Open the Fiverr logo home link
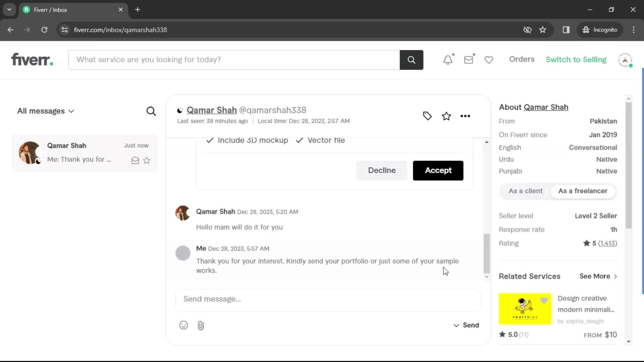This screenshot has height=362, width=644. [32, 60]
